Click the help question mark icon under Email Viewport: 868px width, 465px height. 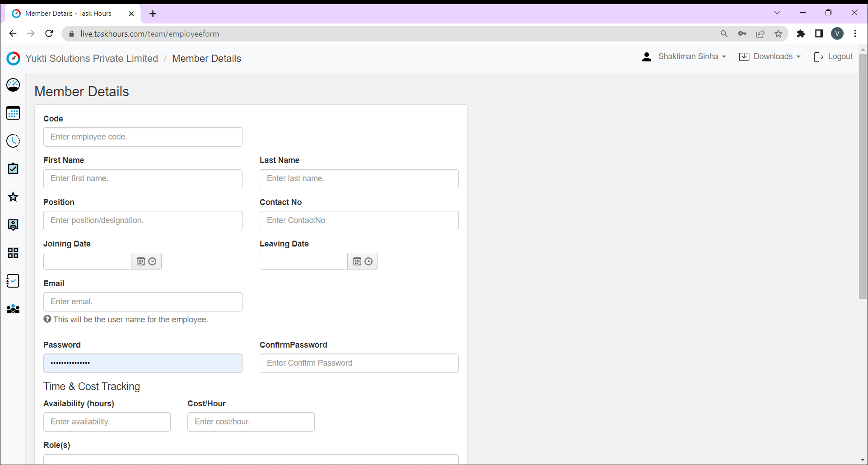pos(47,319)
